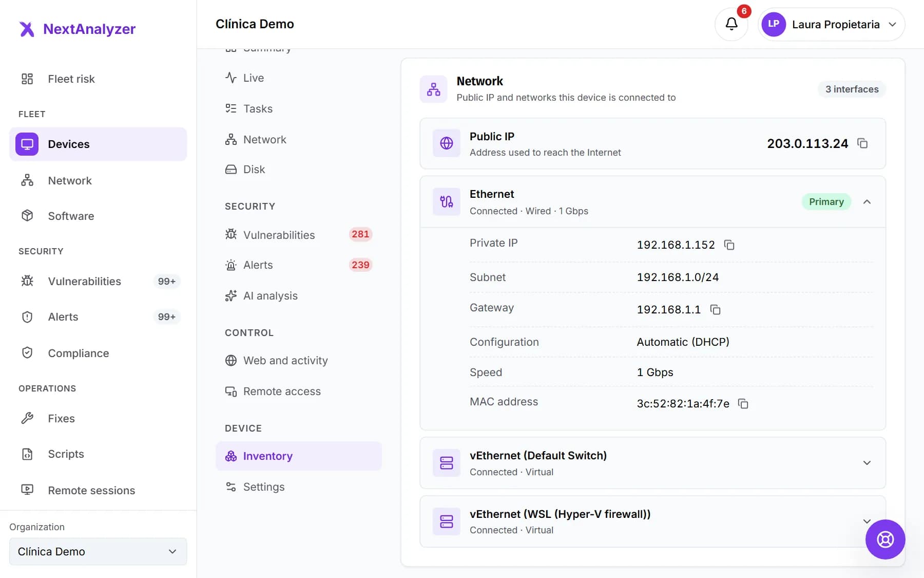Click the Devices monitor icon
The width and height of the screenshot is (924, 578).
27,144
